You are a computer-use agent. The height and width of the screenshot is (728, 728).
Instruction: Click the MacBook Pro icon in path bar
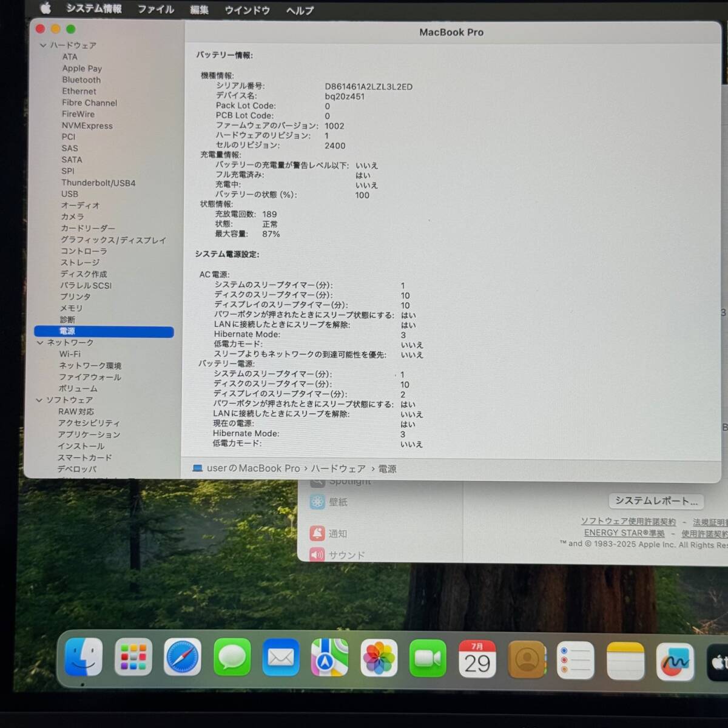(198, 468)
